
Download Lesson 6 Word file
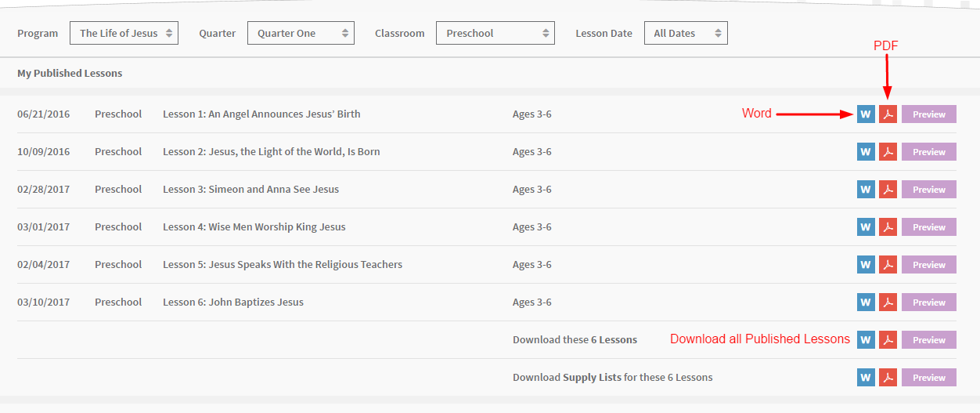click(x=866, y=303)
